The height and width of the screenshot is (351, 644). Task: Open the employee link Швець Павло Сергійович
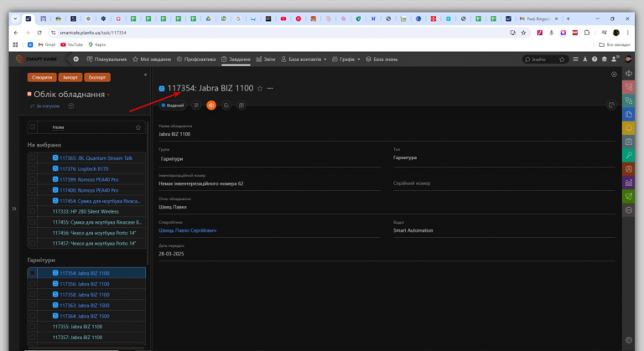tap(187, 230)
